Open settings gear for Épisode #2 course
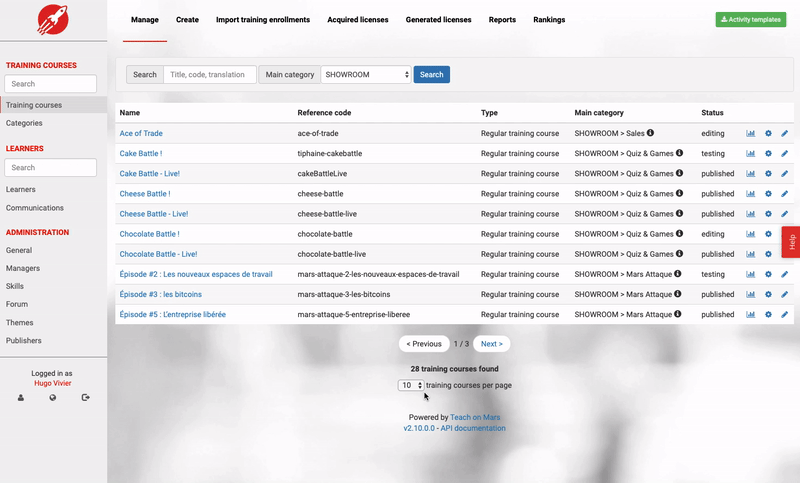The height and width of the screenshot is (483, 800). pos(768,274)
